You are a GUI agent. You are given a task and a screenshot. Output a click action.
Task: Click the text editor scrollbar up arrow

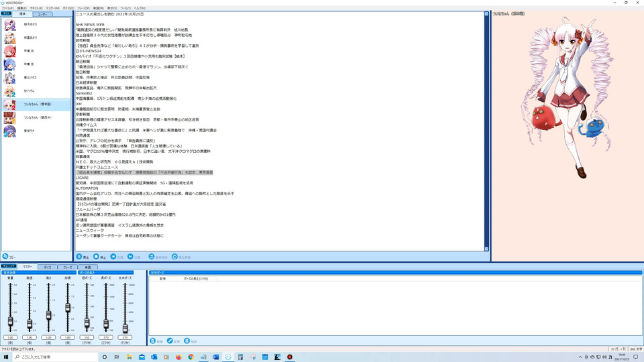[487, 14]
